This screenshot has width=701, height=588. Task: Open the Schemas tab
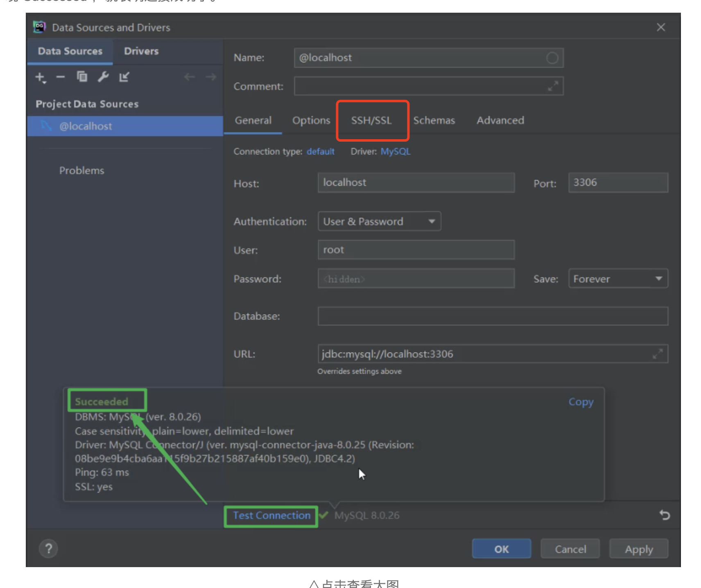click(x=434, y=120)
